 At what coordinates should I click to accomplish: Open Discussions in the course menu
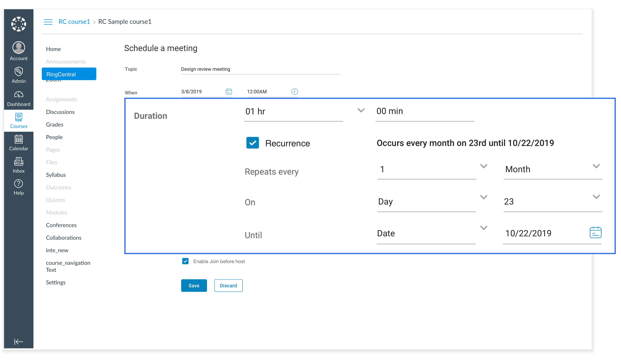click(x=60, y=112)
